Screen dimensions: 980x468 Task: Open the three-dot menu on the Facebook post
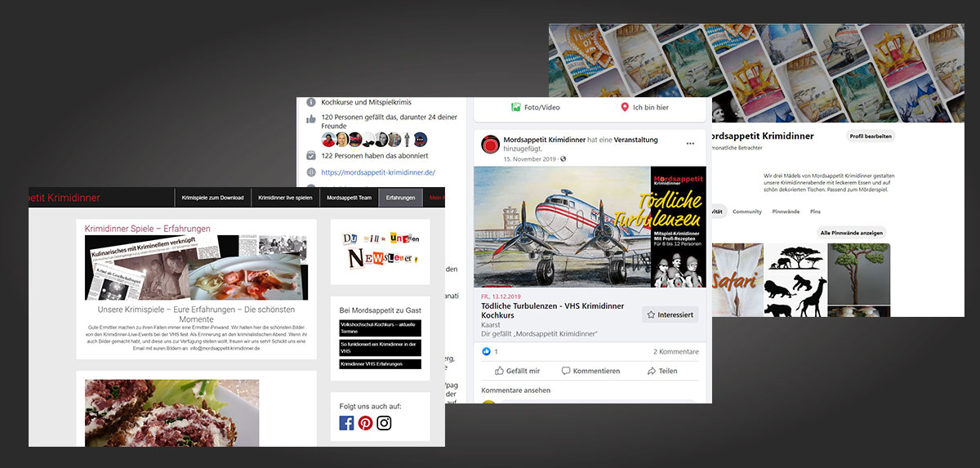pyautogui.click(x=690, y=144)
